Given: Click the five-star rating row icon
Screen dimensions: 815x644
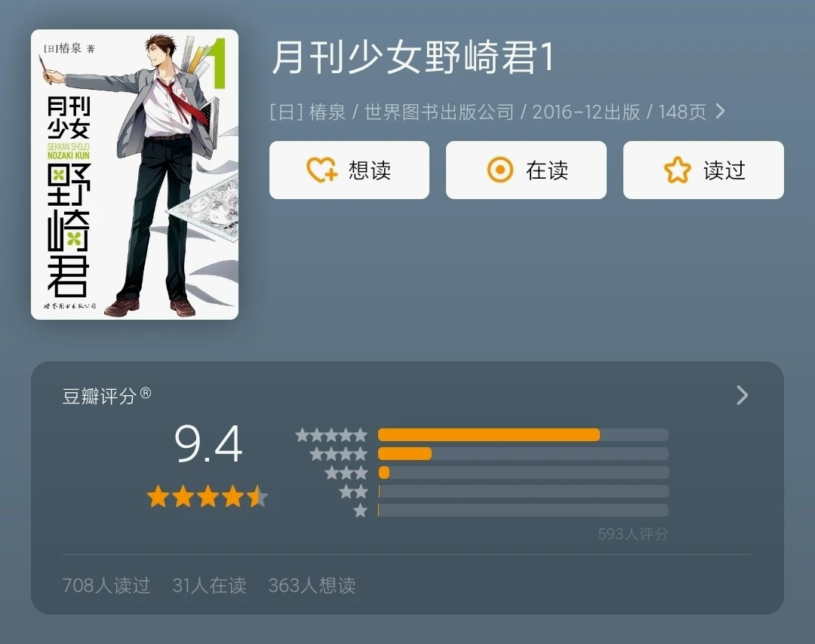Looking at the screenshot, I should click(331, 434).
